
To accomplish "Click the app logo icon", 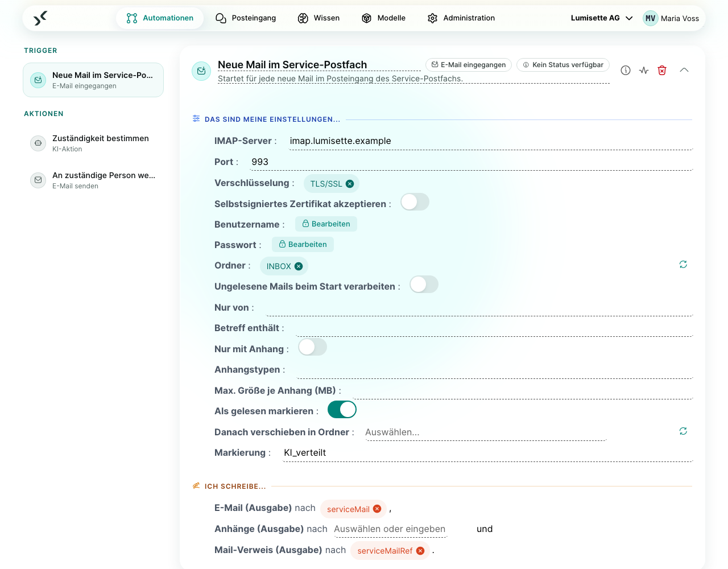I will click(x=40, y=18).
